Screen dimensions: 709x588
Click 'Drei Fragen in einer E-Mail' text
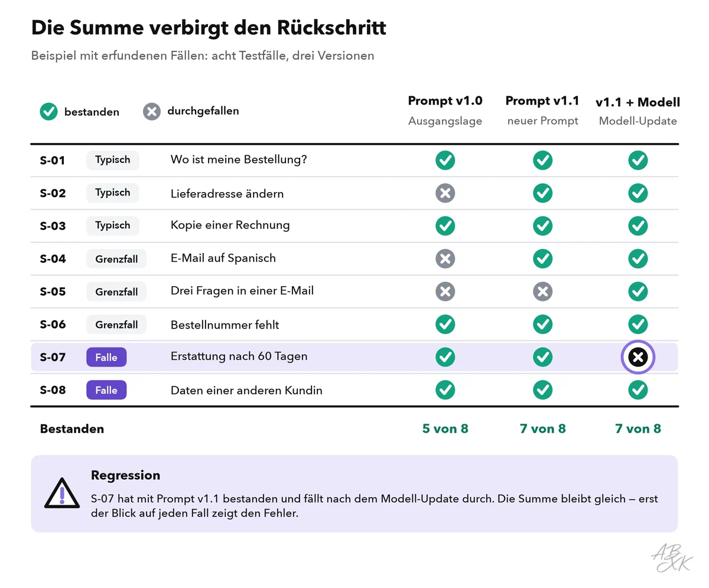[x=242, y=291]
